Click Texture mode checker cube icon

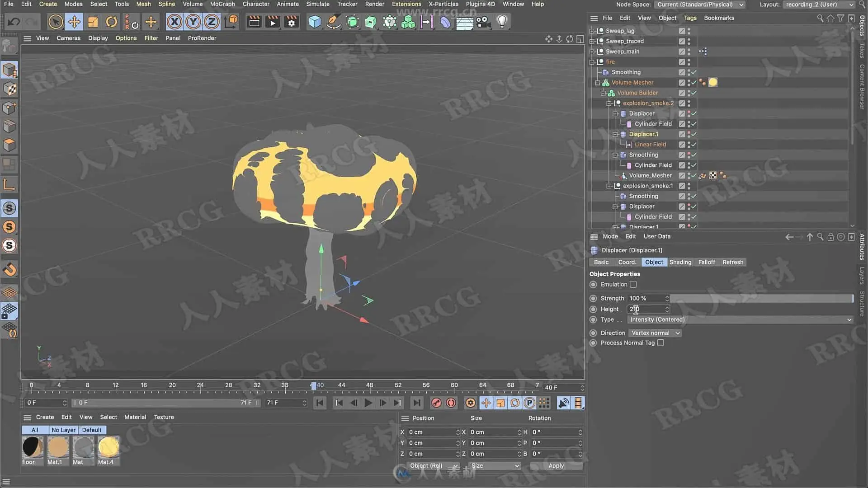click(9, 89)
